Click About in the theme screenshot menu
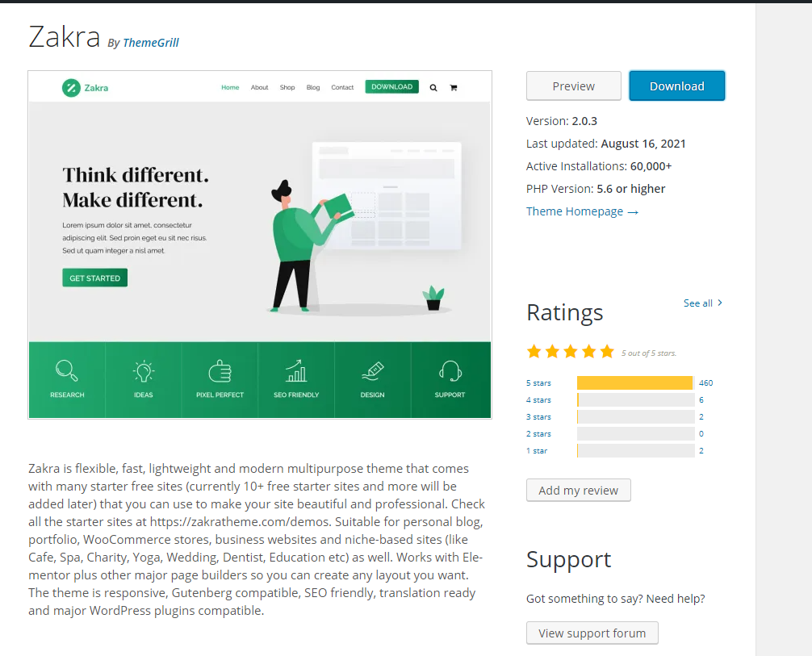Viewport: 812px width, 656px height. 259,87
